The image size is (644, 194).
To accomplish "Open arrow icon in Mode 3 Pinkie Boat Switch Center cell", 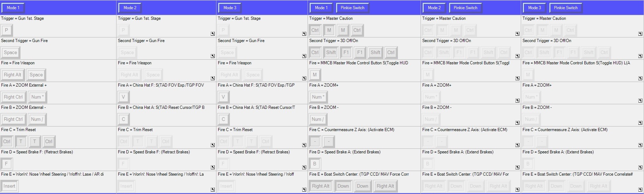I will tap(640, 190).
